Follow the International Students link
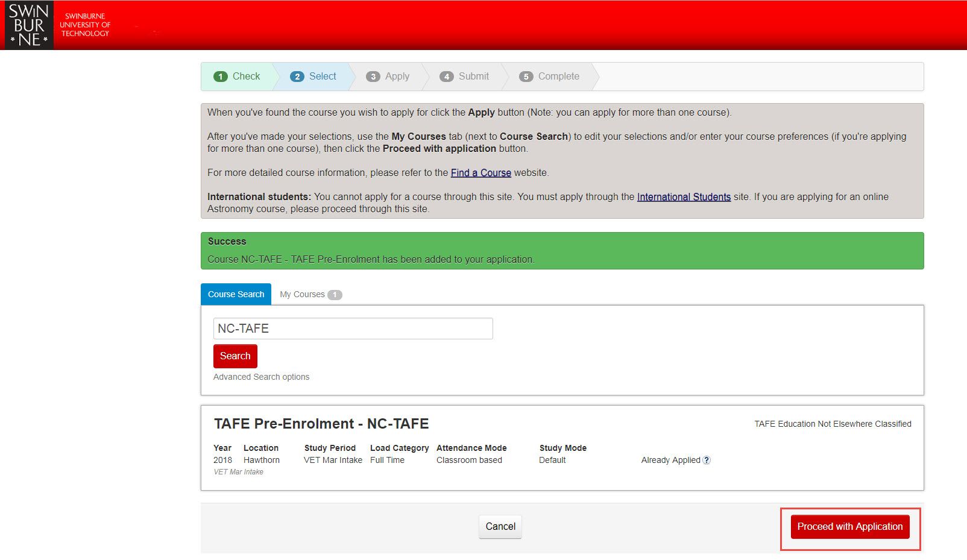This screenshot has width=967, height=560. coord(684,197)
